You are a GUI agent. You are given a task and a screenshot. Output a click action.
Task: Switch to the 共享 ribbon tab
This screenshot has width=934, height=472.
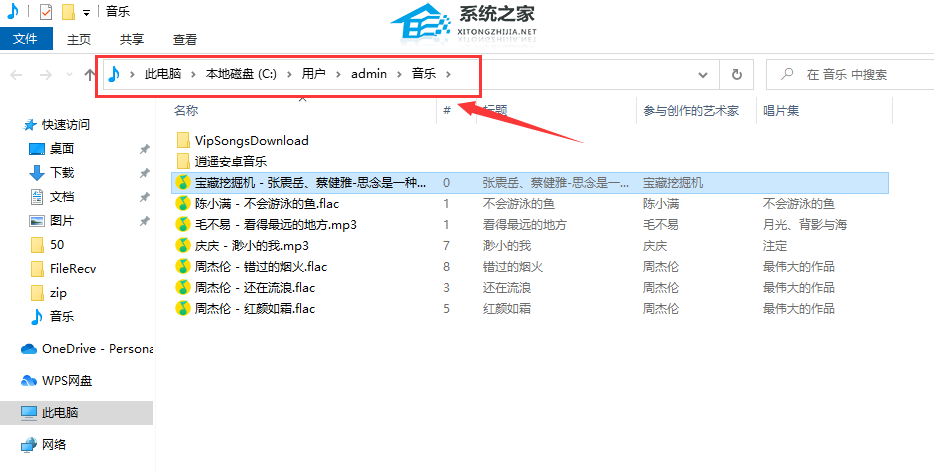coord(132,39)
